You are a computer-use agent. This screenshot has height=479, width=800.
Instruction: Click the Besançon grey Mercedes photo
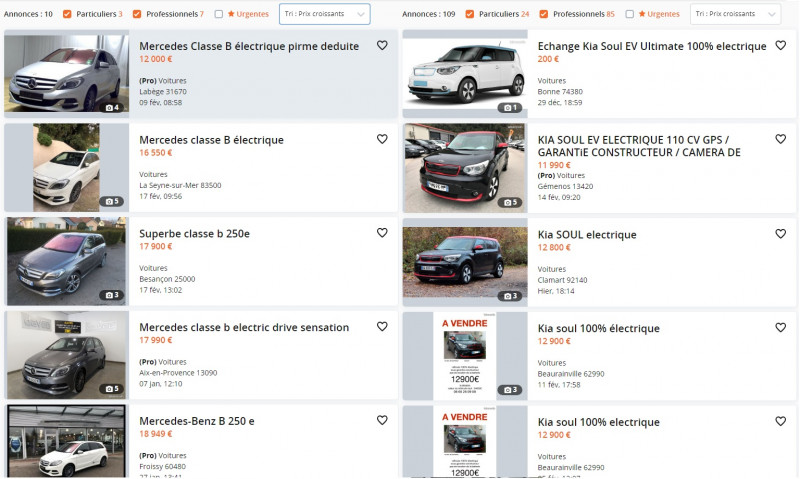(66, 261)
